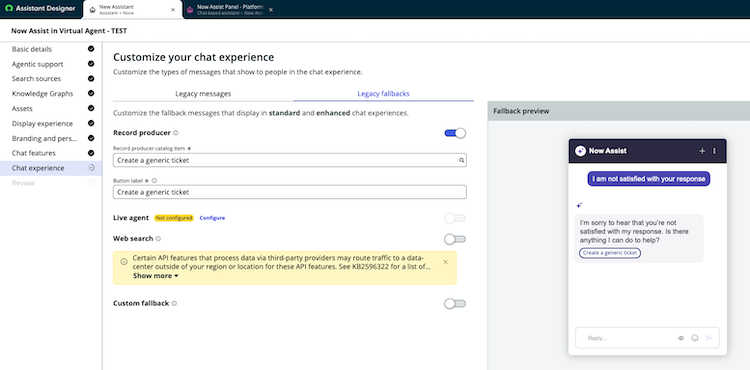Viewport: 750px width, 370px height.
Task: Open the Legacy fallbacks tab
Action: [x=384, y=94]
